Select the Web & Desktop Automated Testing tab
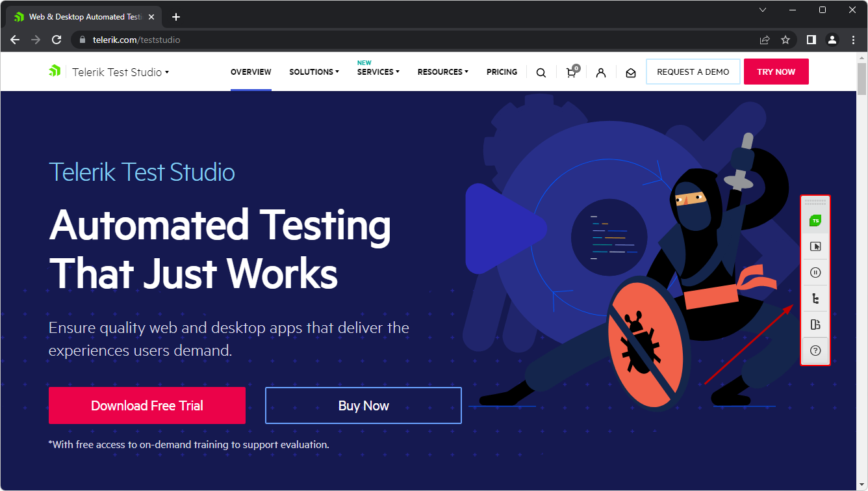This screenshot has width=868, height=491. tap(83, 17)
